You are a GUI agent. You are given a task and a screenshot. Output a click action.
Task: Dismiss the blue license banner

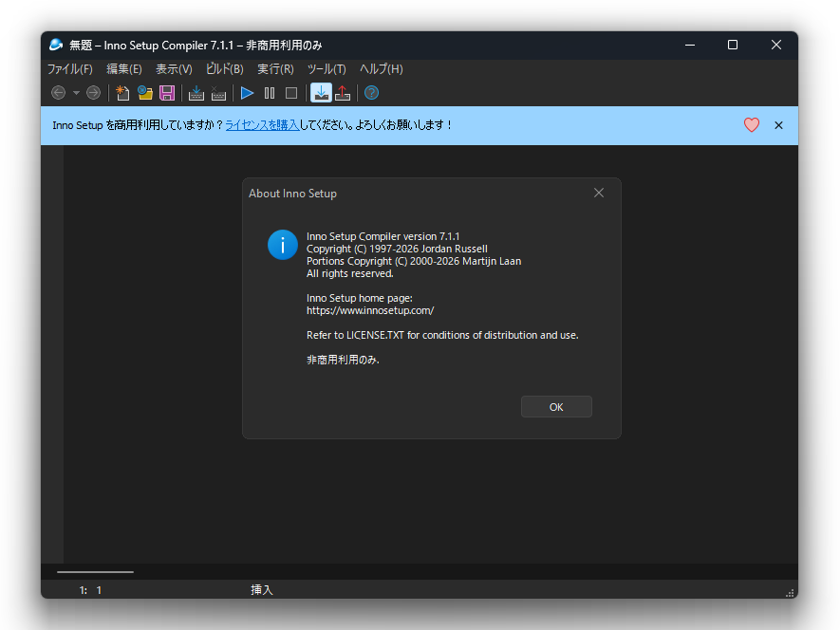[778, 125]
